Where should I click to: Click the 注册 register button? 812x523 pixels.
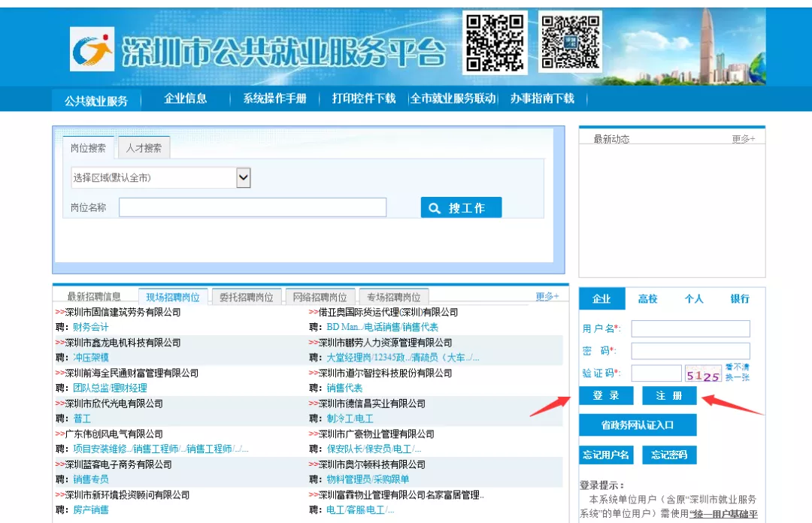point(669,396)
